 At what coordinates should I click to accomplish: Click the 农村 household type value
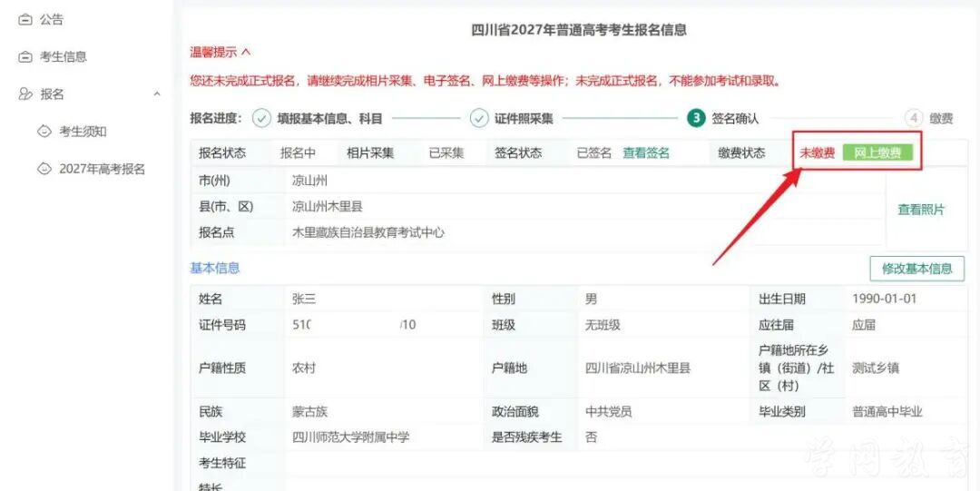pyautogui.click(x=304, y=368)
